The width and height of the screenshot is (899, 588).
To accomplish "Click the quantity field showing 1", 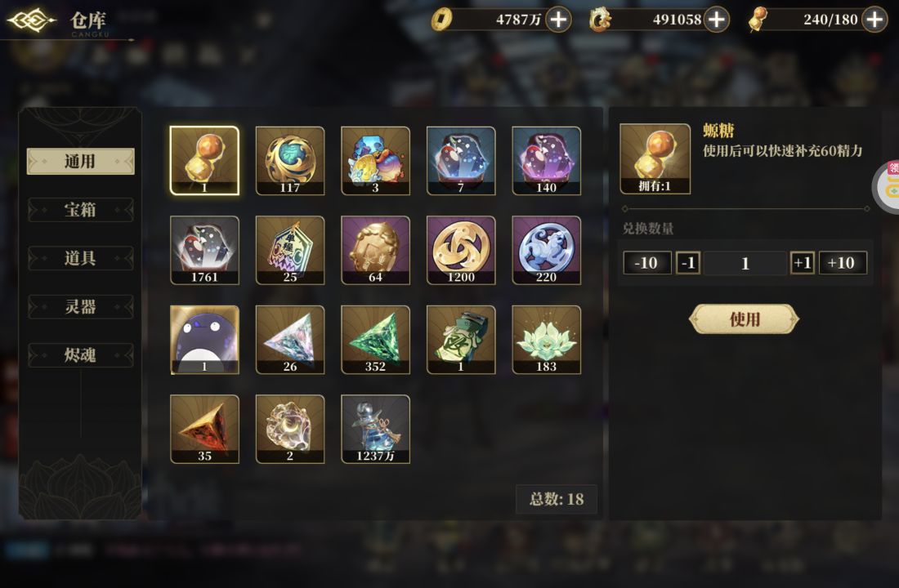I will (x=745, y=263).
